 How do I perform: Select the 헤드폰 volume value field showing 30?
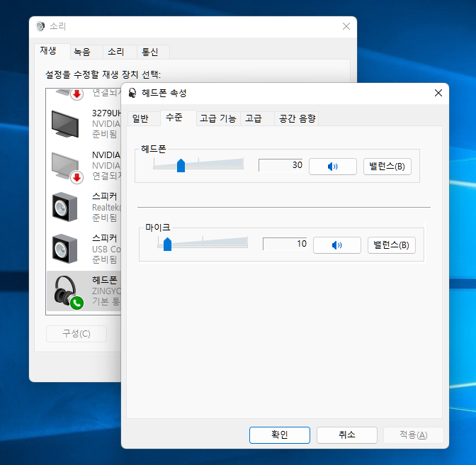click(280, 165)
